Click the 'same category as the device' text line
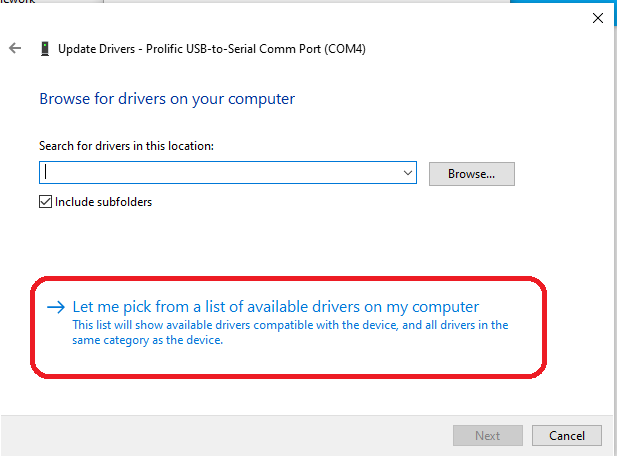The width and height of the screenshot is (617, 456). pos(147,340)
